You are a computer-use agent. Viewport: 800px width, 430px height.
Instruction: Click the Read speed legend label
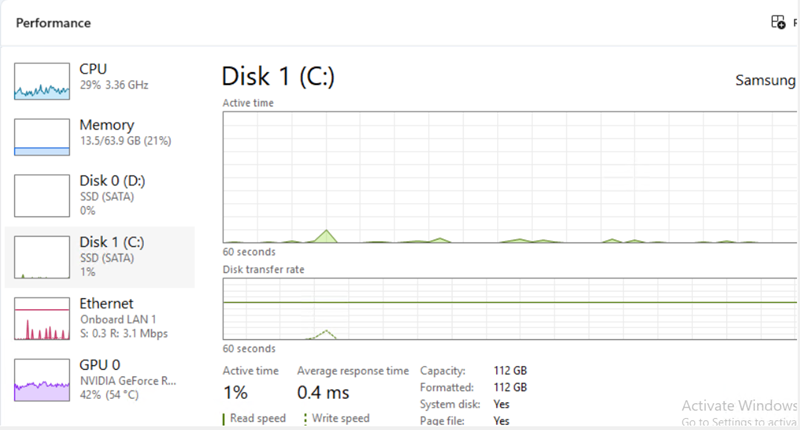[x=257, y=418]
